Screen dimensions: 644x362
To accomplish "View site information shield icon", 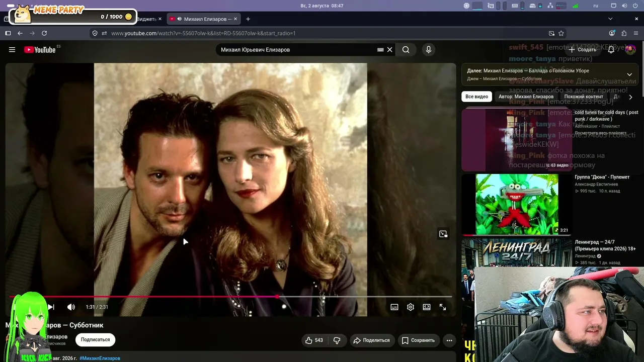I will tap(95, 33).
